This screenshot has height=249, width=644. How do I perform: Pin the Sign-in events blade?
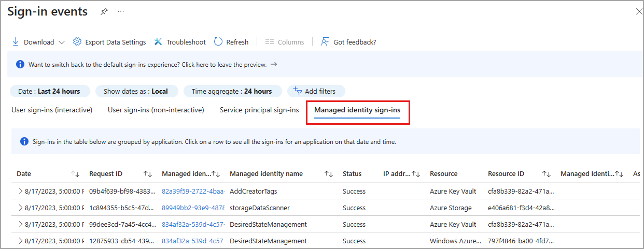[104, 11]
